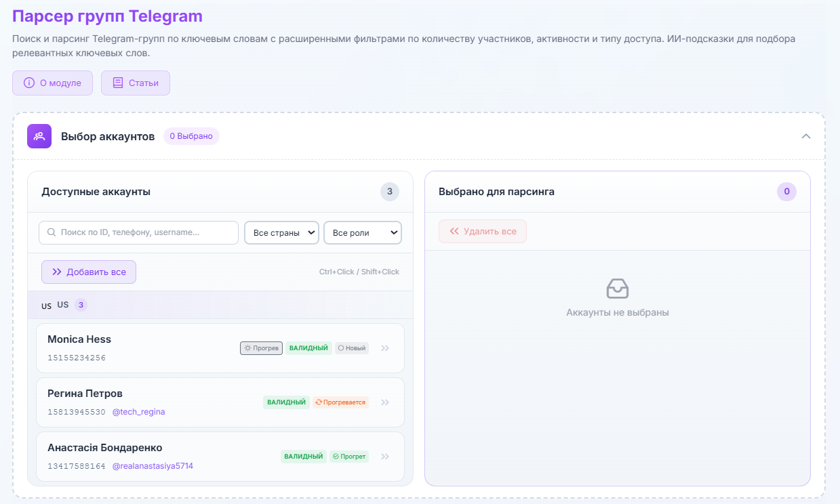Screen dimensions: 840x504
Task: Click the add arrows for Monica Hess
Action: click(385, 348)
